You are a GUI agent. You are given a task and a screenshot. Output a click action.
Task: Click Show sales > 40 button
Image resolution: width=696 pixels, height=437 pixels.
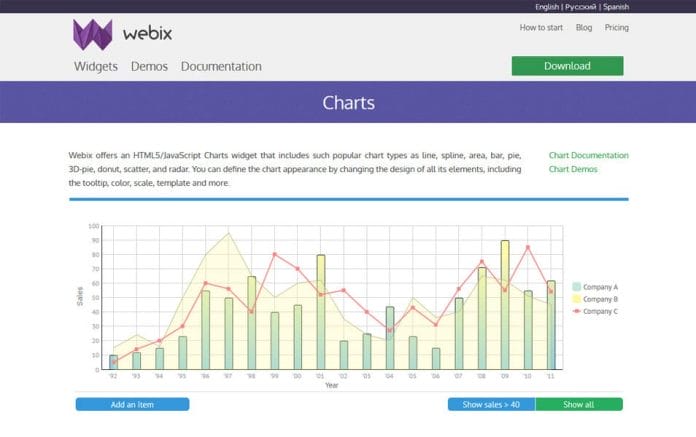(491, 404)
